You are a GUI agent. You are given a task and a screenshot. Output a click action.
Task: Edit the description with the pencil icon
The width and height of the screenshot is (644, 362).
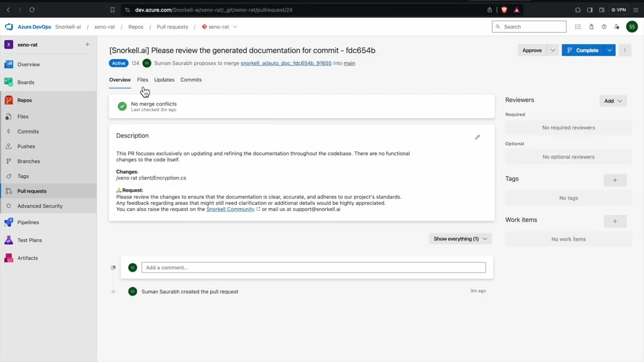pyautogui.click(x=477, y=137)
